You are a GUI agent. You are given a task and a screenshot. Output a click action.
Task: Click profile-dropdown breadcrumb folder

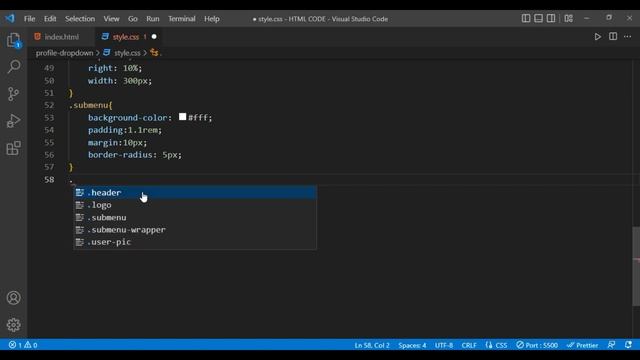pos(64,53)
